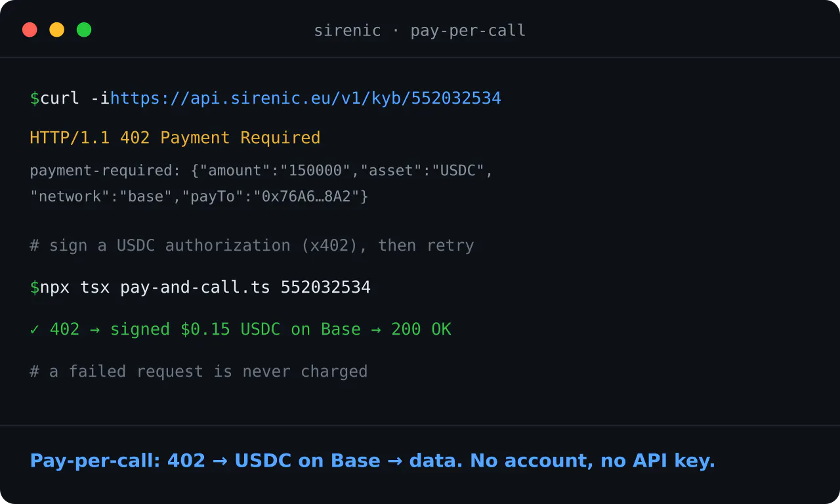Select the "curl -i" command text

coord(75,98)
